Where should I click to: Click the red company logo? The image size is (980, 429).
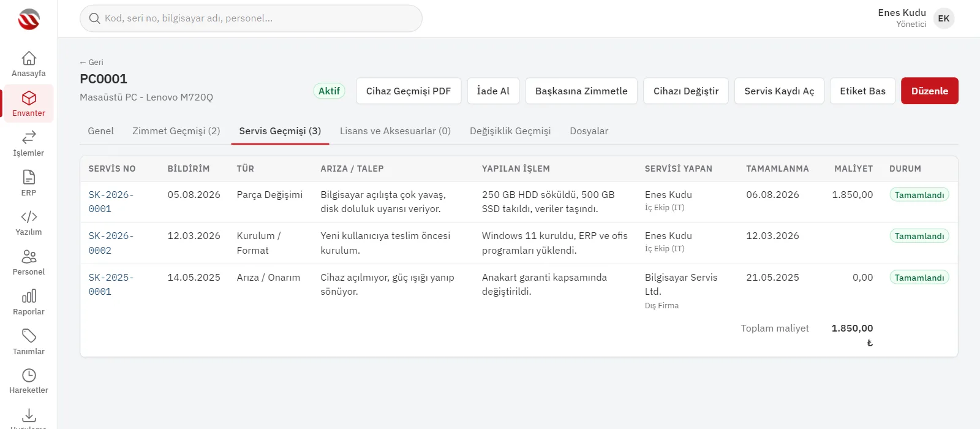[29, 19]
